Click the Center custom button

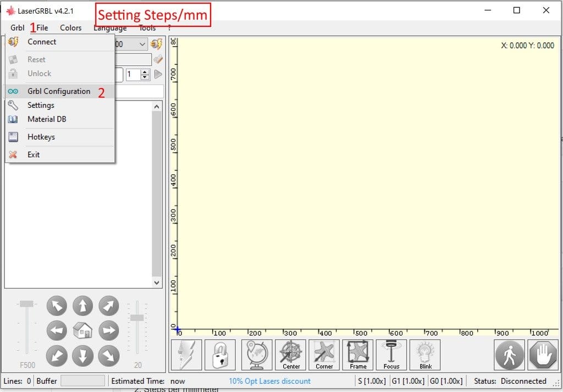point(290,355)
